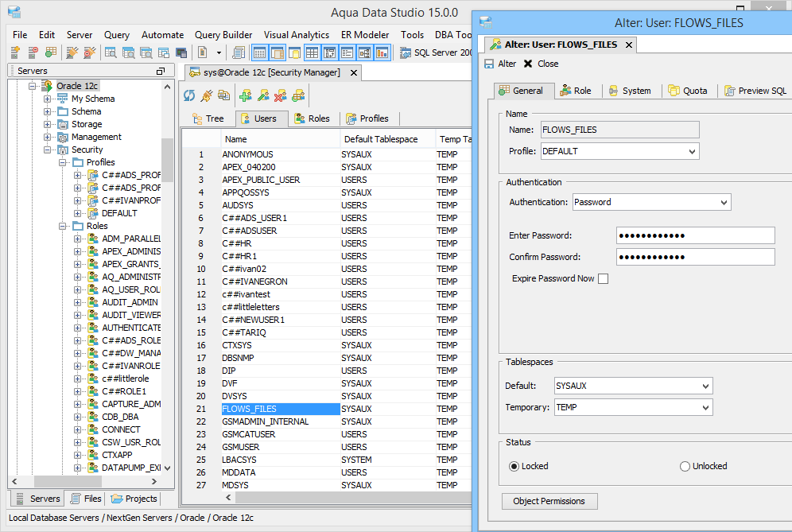
Task: Expand the My Schema tree node
Action: pyautogui.click(x=48, y=99)
